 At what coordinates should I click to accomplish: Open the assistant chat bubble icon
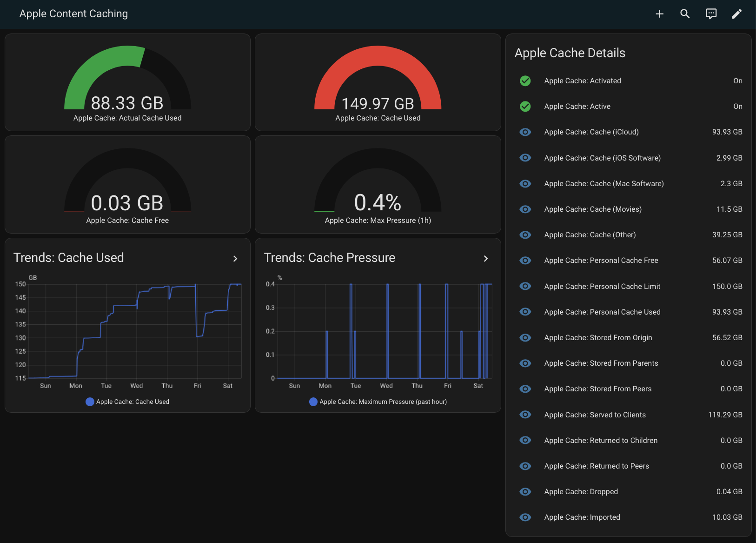711,14
